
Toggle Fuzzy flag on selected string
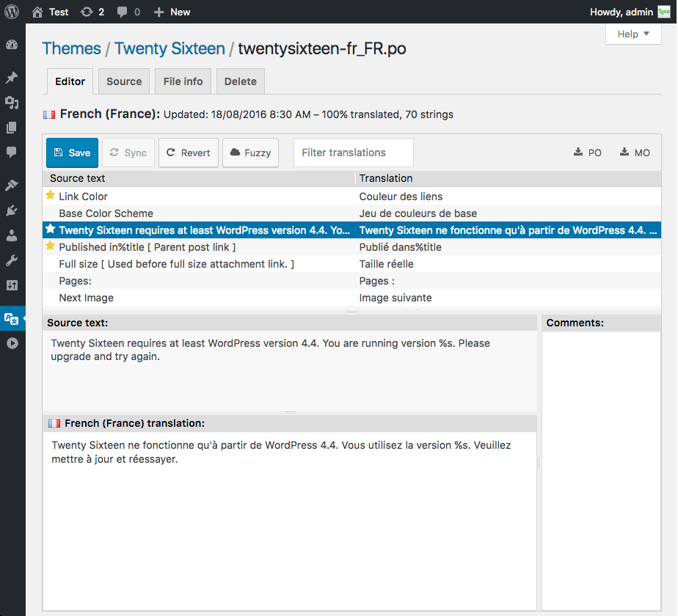point(250,153)
